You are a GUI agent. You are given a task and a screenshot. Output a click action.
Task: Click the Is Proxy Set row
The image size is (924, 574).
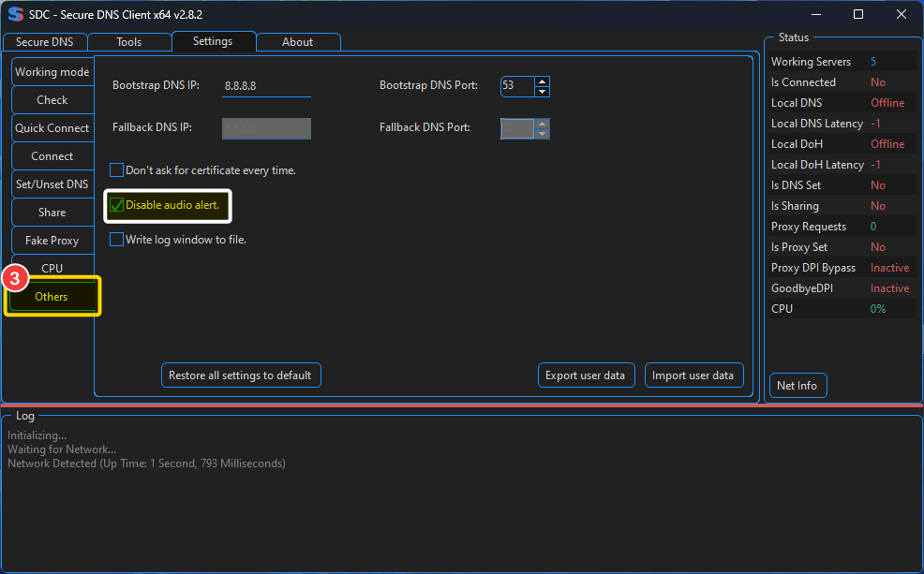842,246
